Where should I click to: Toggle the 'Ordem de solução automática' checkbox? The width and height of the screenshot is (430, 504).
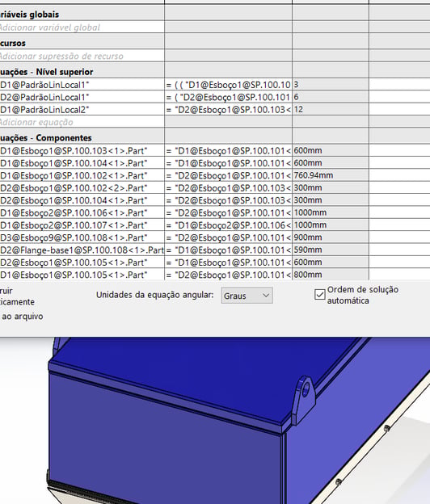pyautogui.click(x=320, y=295)
